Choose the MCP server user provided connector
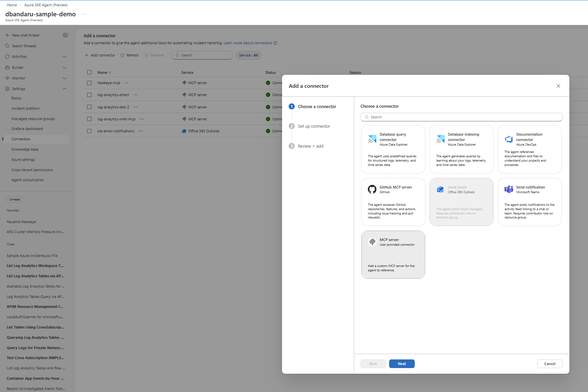The width and height of the screenshot is (588, 392). pos(393,254)
